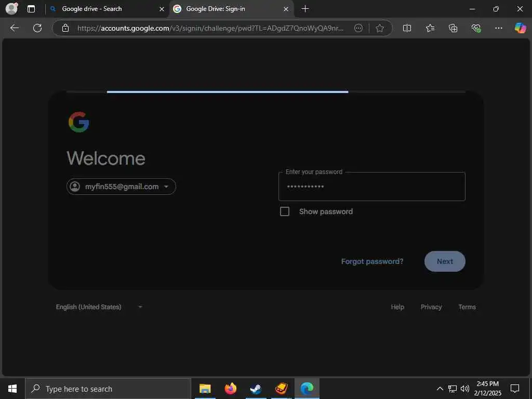Click the address bar URL

[210, 28]
